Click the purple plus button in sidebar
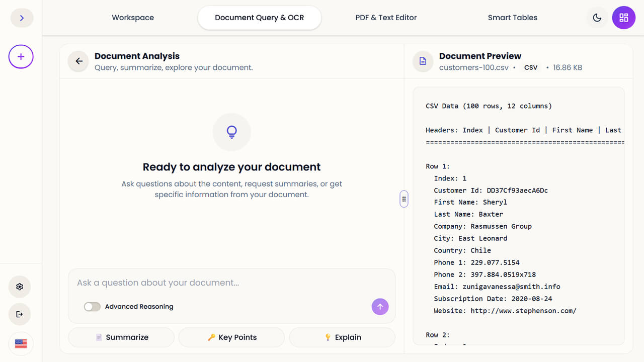The height and width of the screenshot is (362, 644). point(21,56)
